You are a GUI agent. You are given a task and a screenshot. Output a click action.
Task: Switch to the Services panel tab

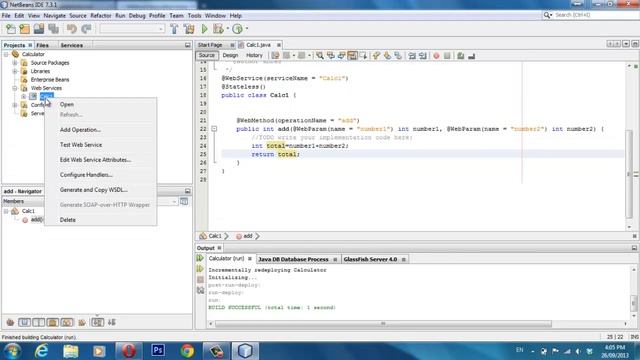(x=71, y=45)
